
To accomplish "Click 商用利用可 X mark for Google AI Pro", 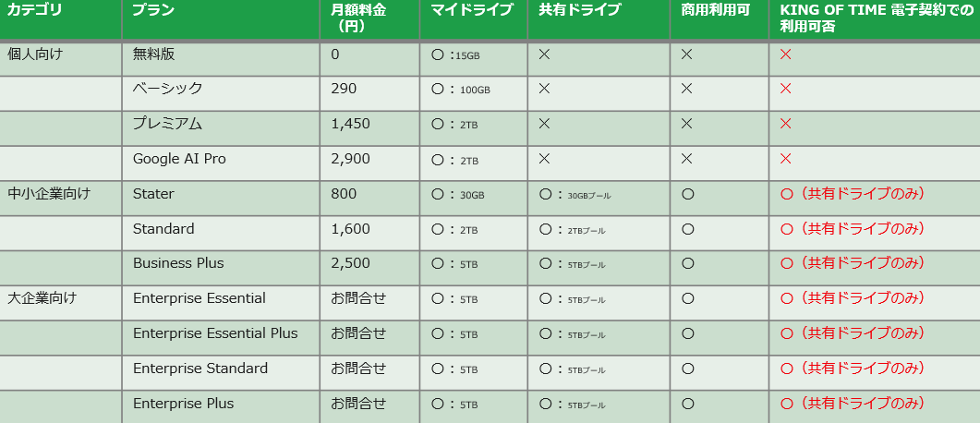I will click(686, 160).
